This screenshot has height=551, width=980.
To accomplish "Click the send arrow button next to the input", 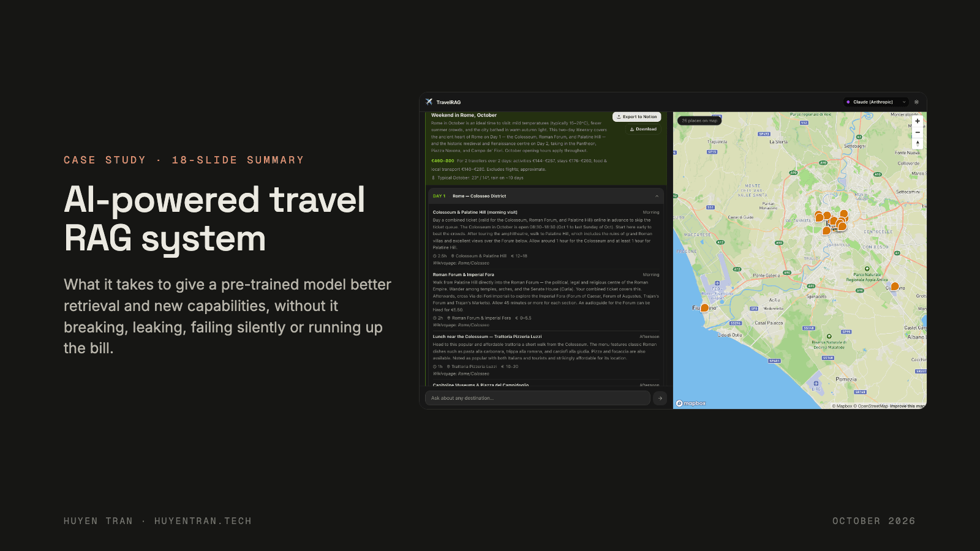I will [x=660, y=398].
